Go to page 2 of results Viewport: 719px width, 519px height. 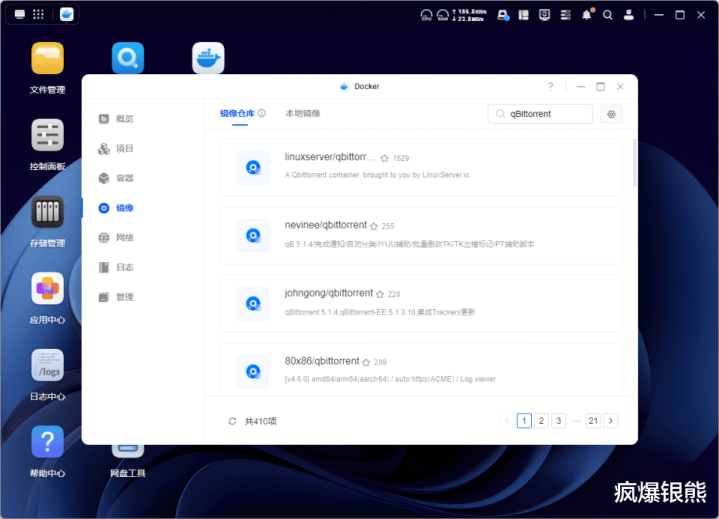coord(541,421)
